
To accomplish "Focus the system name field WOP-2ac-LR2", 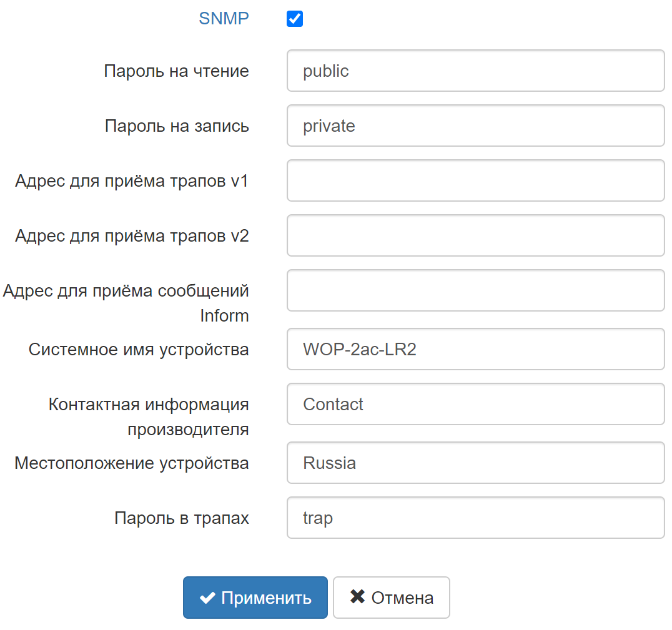I will click(x=475, y=349).
